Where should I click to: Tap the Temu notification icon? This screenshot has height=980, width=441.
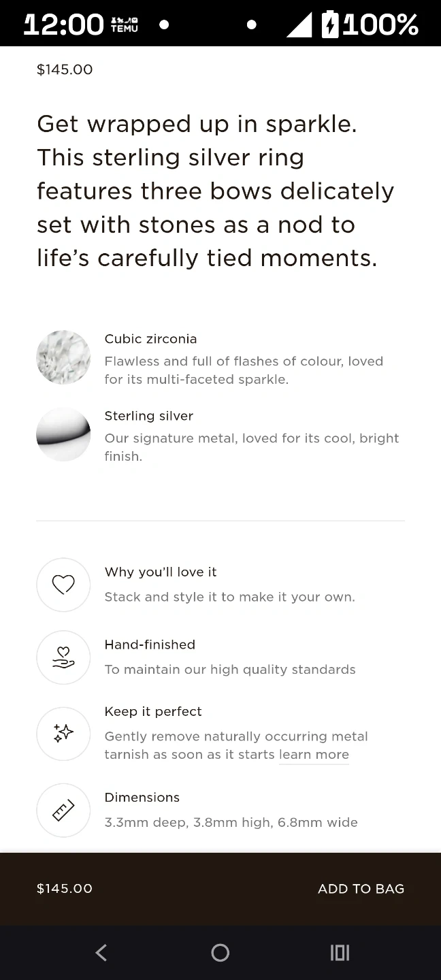coord(124,24)
